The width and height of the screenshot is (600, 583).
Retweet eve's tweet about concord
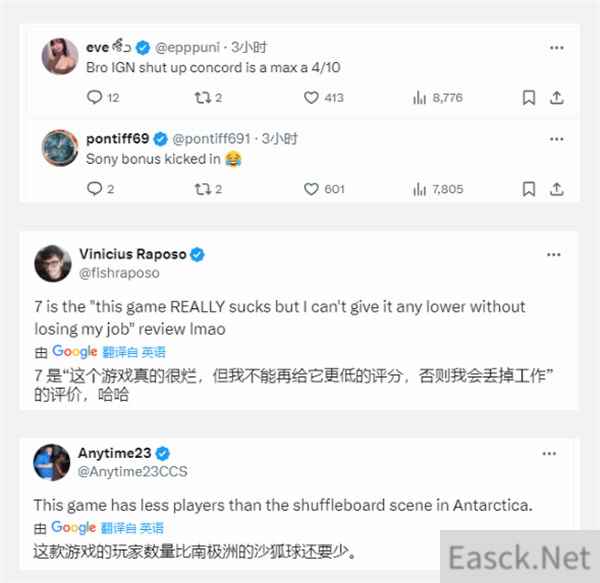tap(208, 98)
